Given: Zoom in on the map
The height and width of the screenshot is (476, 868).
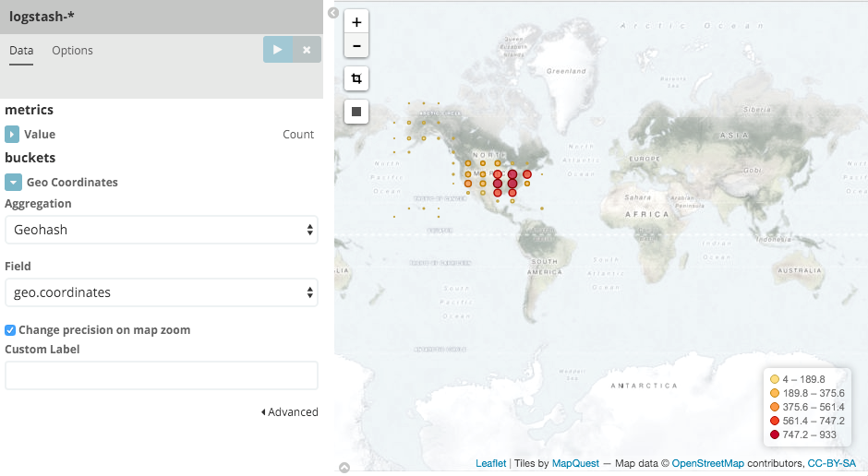Looking at the screenshot, I should click(356, 22).
